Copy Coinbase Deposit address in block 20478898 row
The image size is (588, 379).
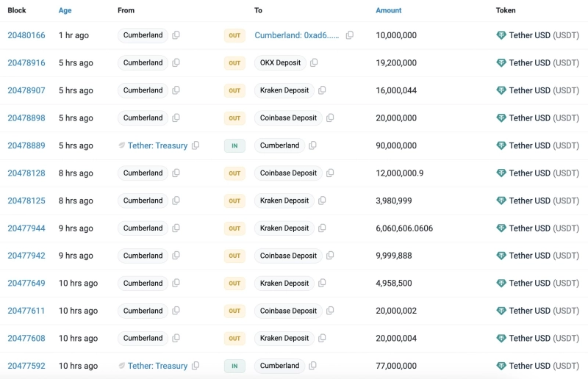pyautogui.click(x=330, y=118)
